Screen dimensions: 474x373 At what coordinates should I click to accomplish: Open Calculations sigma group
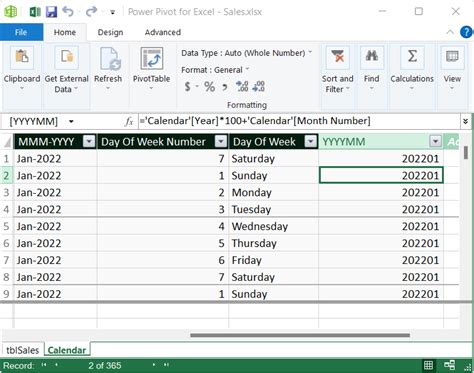pos(412,69)
